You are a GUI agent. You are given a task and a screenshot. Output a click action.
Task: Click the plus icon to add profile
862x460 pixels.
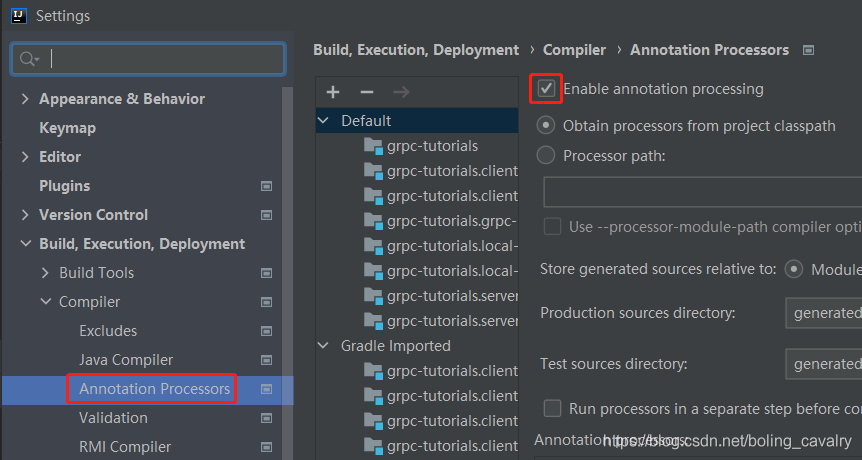333,92
